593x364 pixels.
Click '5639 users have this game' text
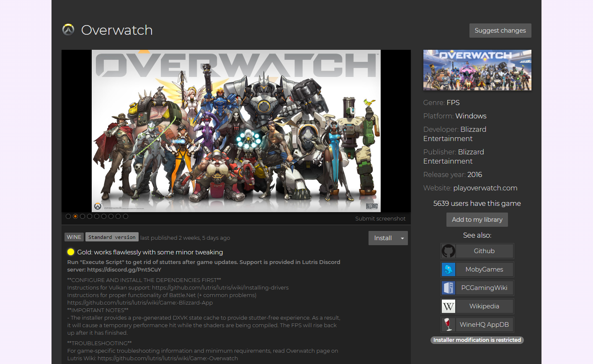click(x=477, y=203)
